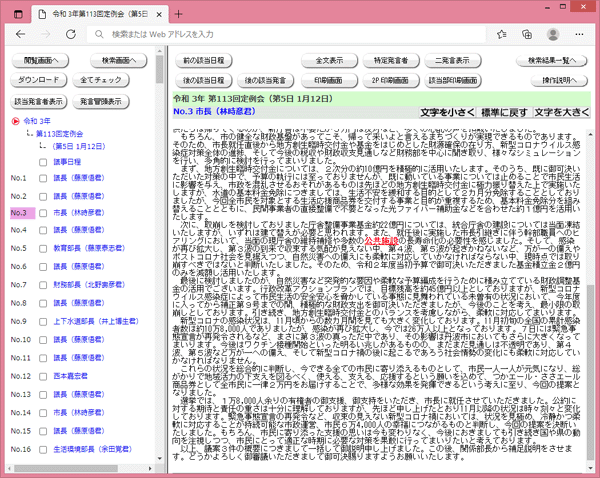Click the 後の該当発言 button
600x478 pixels.
[x=266, y=80]
